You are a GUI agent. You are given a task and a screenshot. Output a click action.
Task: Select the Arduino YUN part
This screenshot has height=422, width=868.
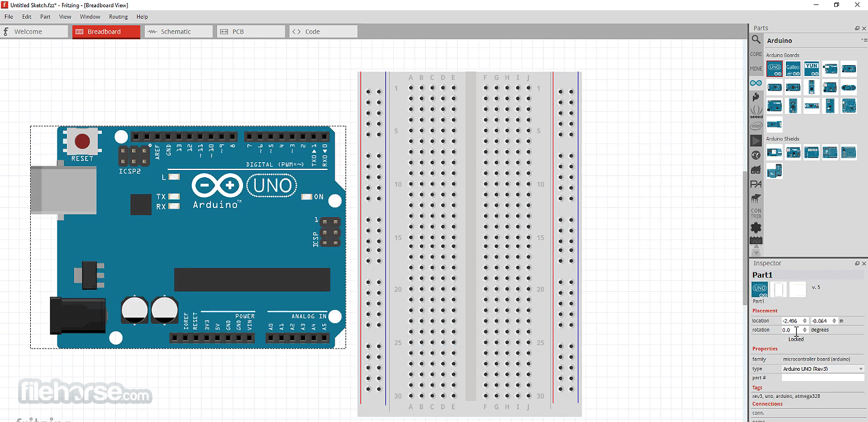(x=811, y=68)
